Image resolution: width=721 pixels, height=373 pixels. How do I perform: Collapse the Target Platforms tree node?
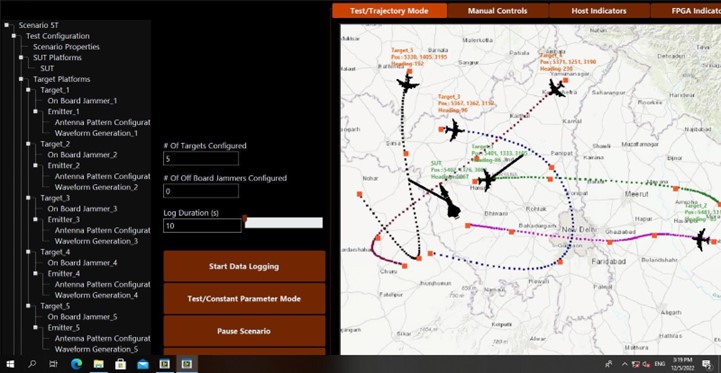tap(21, 79)
